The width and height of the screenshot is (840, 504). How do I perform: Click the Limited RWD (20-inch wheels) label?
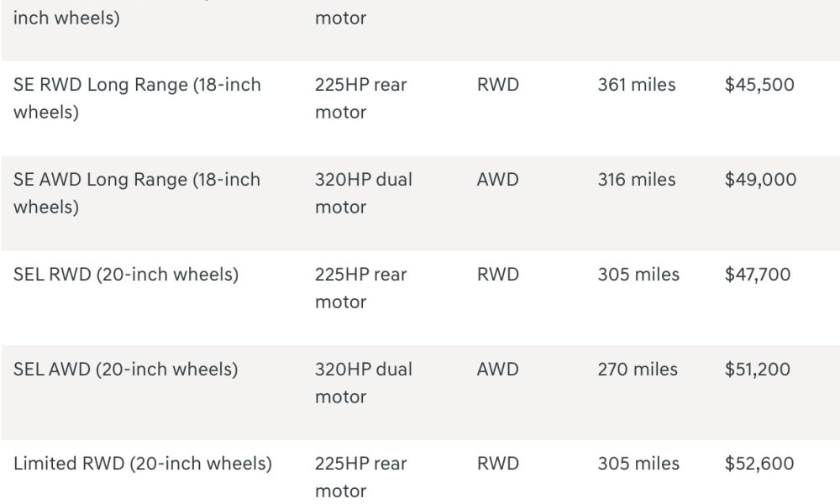(x=143, y=464)
